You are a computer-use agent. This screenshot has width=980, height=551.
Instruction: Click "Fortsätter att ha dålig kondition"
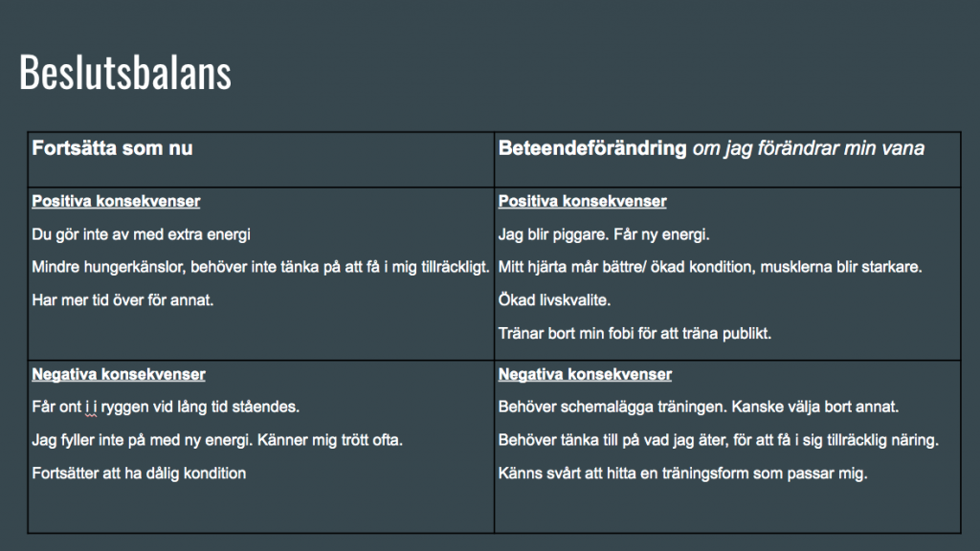click(139, 473)
